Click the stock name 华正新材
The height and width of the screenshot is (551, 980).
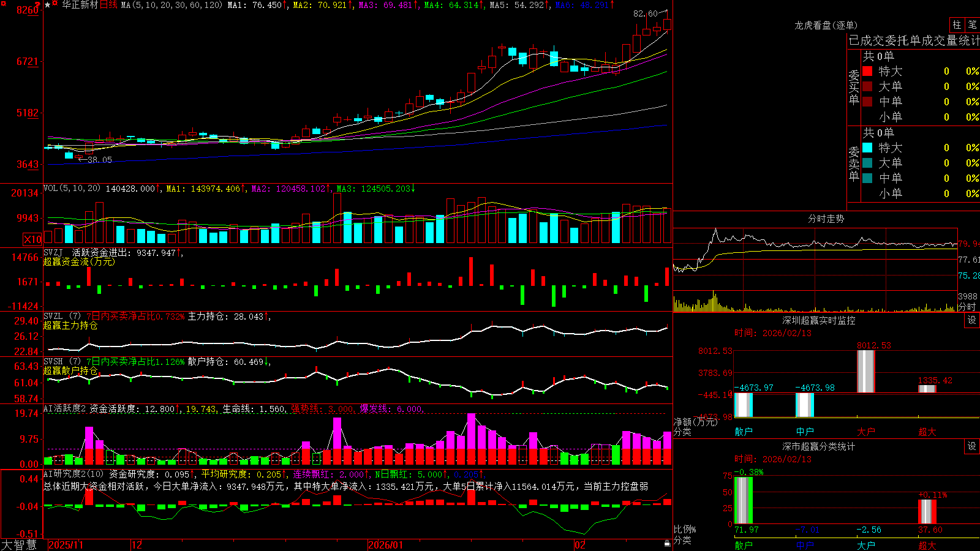tap(80, 5)
